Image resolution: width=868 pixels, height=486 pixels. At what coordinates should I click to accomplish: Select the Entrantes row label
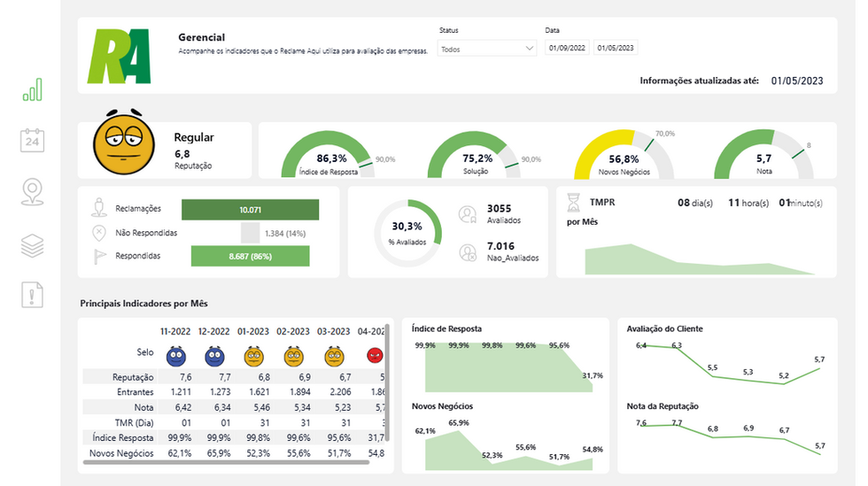pos(135,392)
